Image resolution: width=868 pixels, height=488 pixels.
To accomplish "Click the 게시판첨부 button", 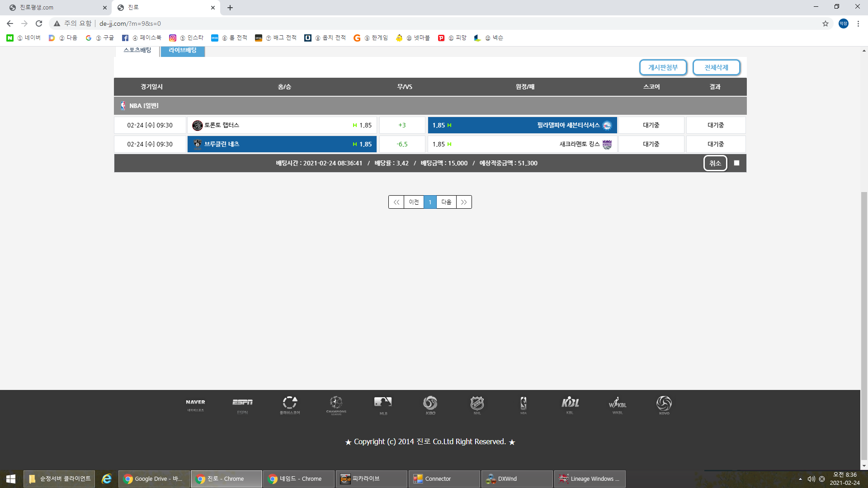I will pos(663,67).
